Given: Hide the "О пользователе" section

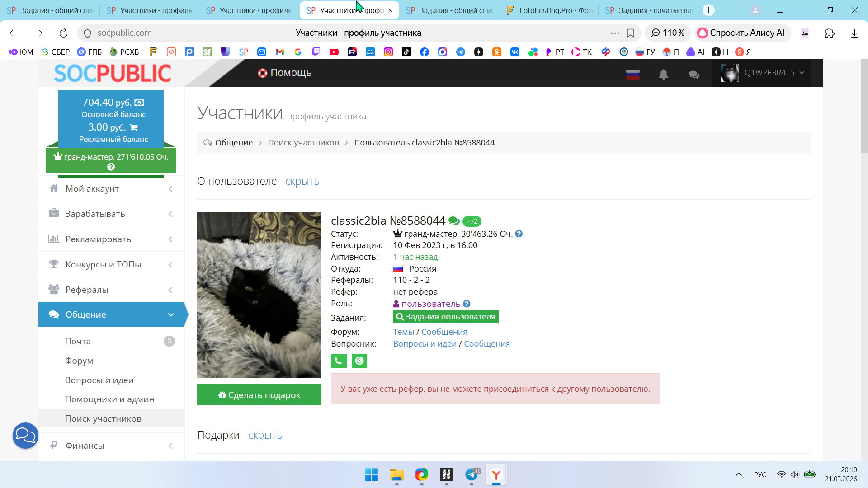Looking at the screenshot, I should click(302, 181).
